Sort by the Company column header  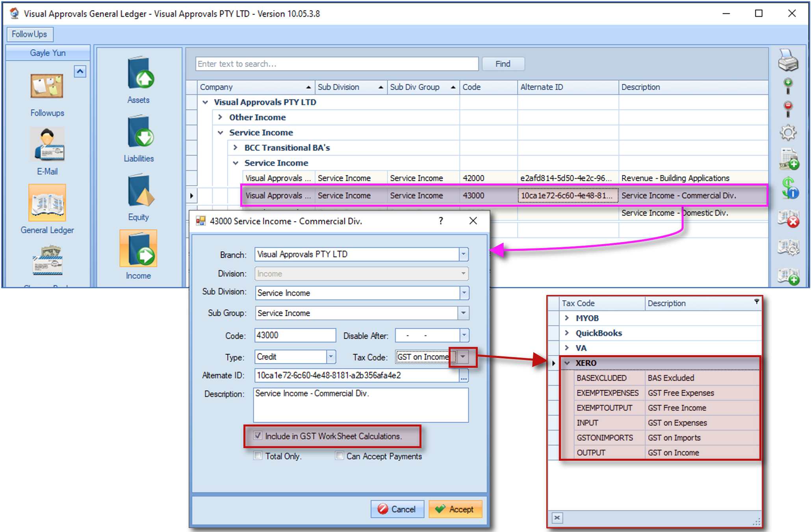(256, 87)
